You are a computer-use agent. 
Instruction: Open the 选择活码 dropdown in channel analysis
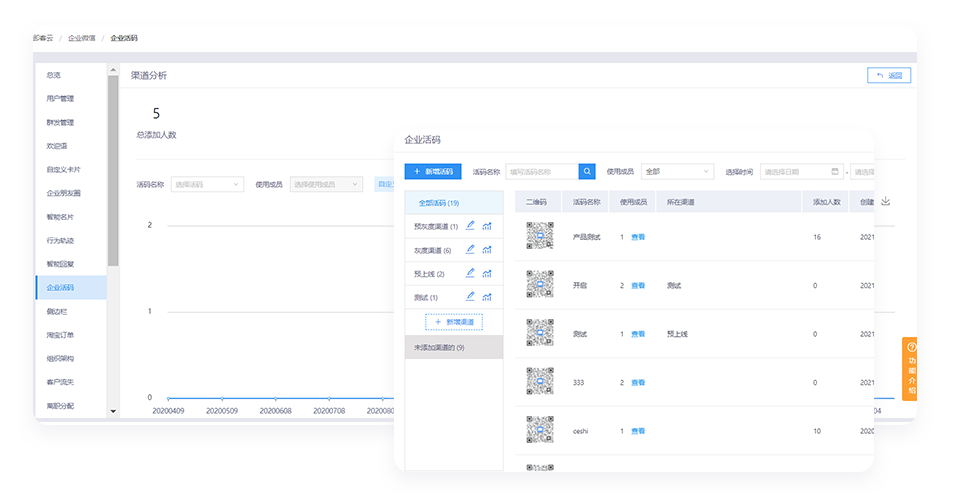[207, 184]
